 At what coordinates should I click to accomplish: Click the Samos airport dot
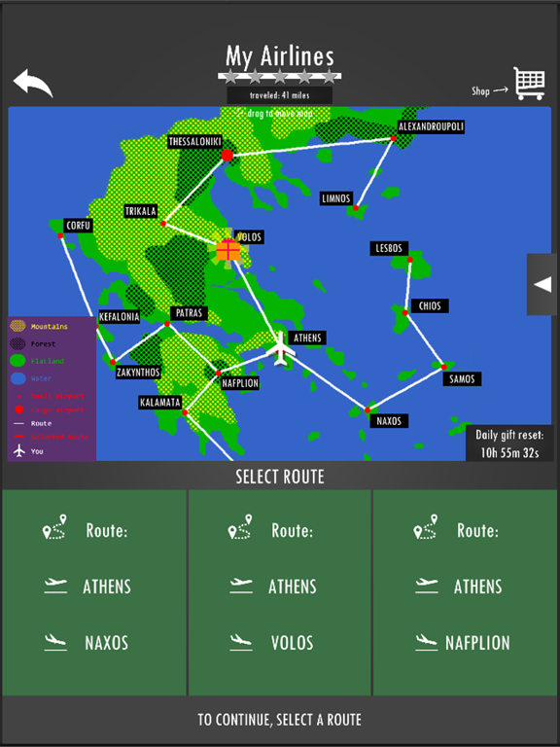coord(443,367)
